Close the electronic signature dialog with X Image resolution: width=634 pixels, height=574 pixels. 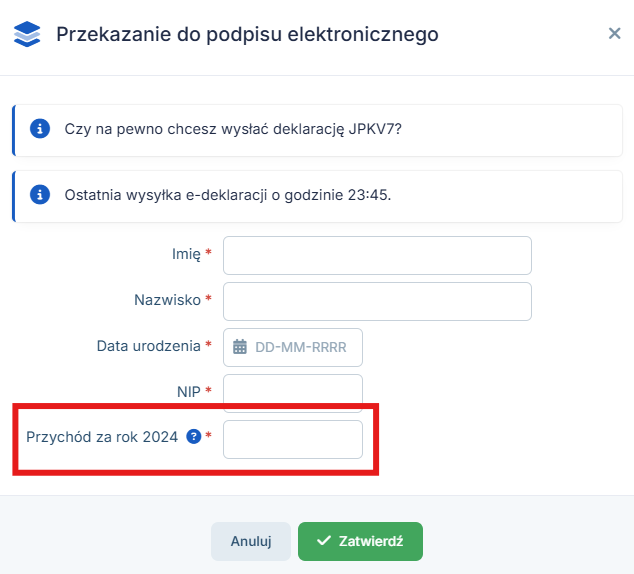click(x=615, y=34)
